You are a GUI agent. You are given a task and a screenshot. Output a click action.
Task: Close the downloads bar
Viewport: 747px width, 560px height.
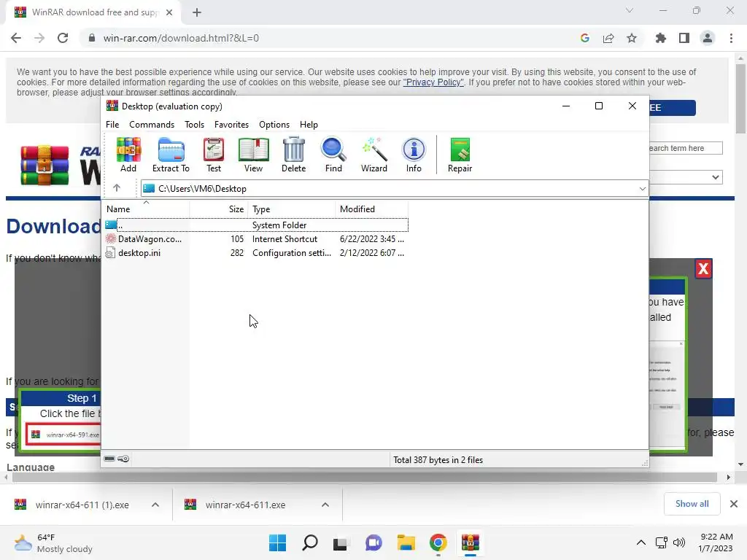pos(734,504)
